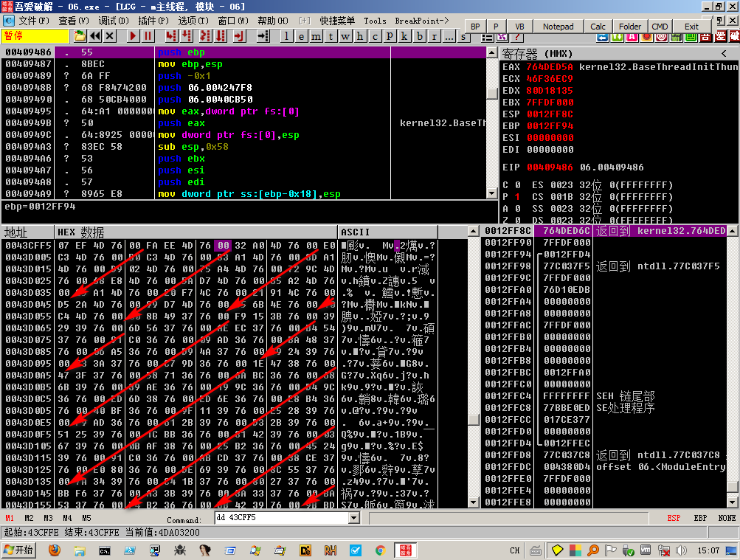Image resolution: width=740 pixels, height=560 pixels.
Task: Click hex dump pane scroll-up arrow
Action: 474,231
